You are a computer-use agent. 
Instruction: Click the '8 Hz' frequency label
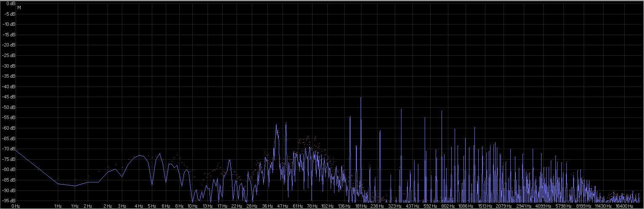coord(179,206)
